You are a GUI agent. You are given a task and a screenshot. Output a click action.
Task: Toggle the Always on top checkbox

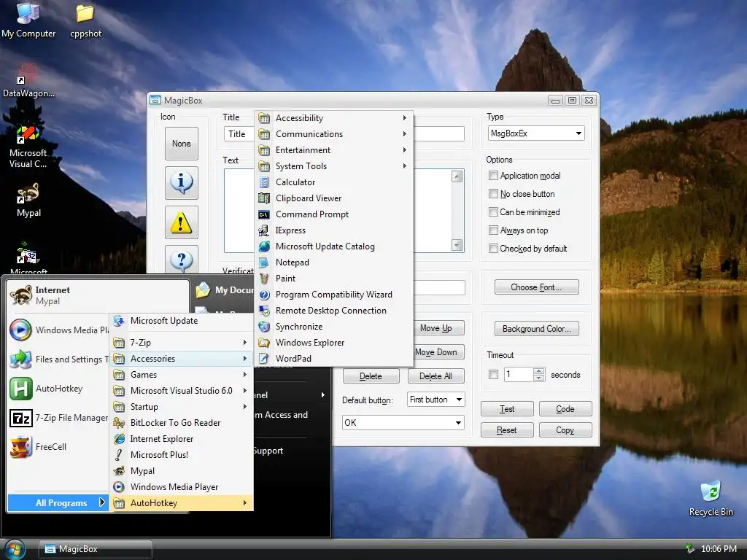494,230
